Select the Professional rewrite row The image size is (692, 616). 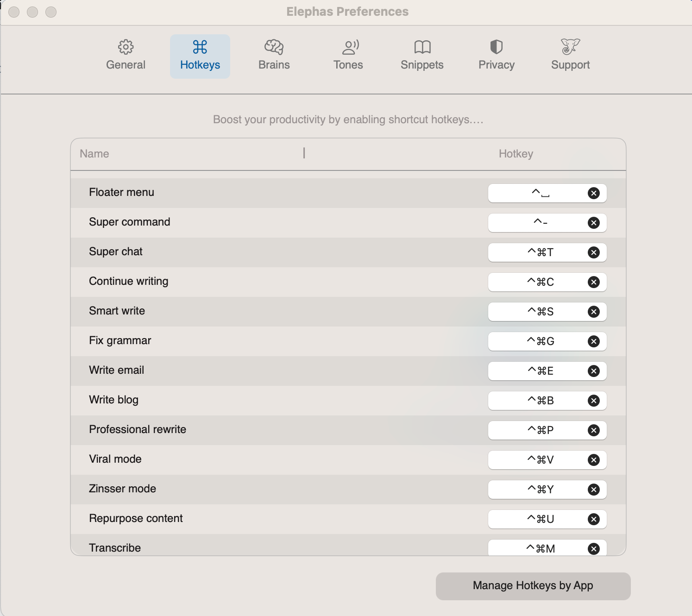pos(348,430)
